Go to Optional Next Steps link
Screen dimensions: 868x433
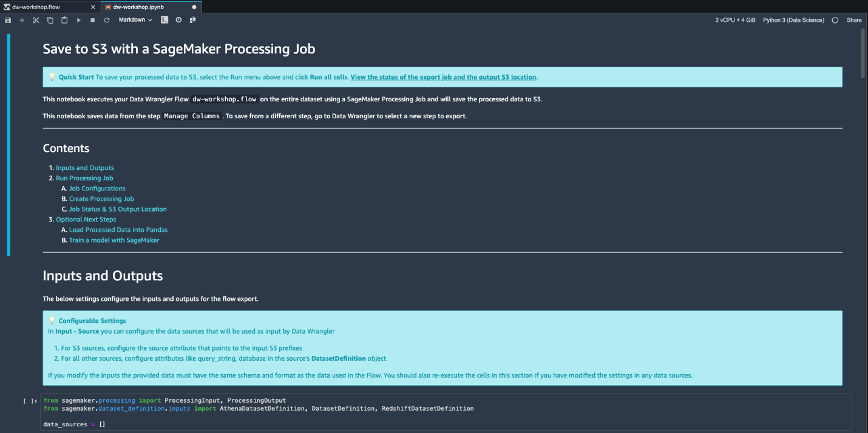tap(86, 220)
